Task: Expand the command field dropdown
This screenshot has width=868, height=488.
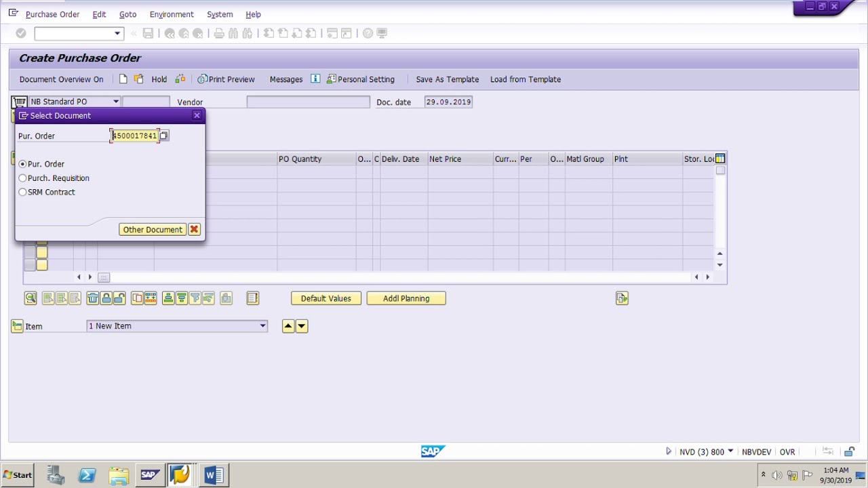Action: [117, 33]
